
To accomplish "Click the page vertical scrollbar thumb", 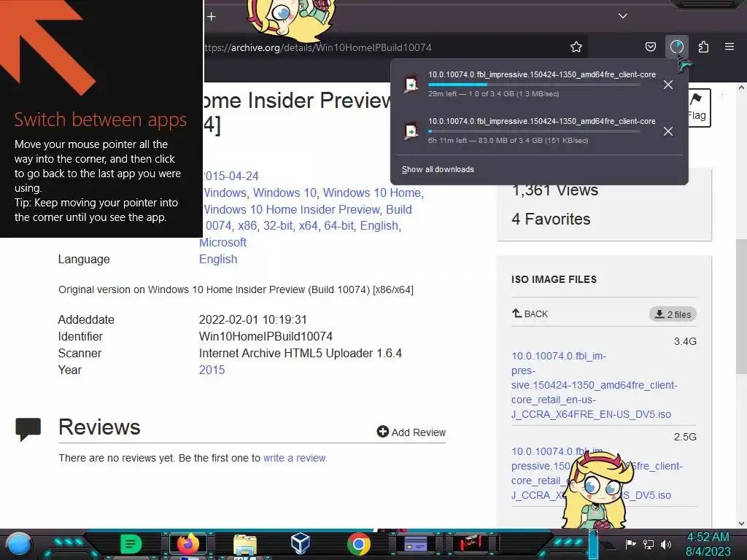I will [x=741, y=306].
